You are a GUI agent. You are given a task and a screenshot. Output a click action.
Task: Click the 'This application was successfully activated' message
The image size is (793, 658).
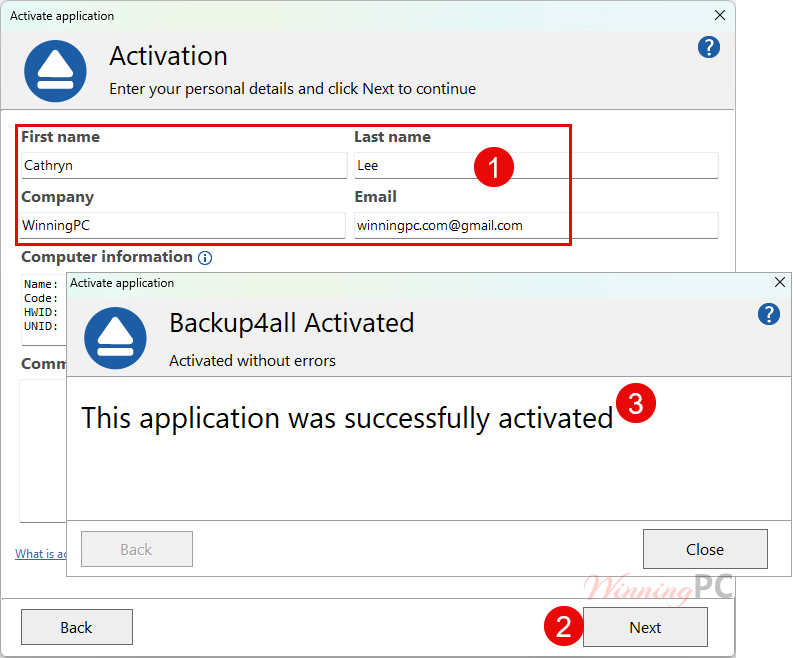coord(347,418)
